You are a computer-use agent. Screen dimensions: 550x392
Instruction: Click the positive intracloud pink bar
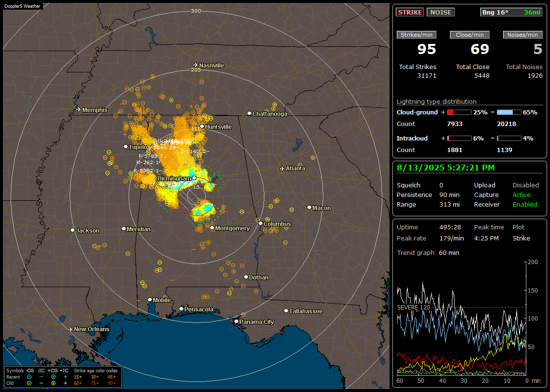[x=459, y=139]
